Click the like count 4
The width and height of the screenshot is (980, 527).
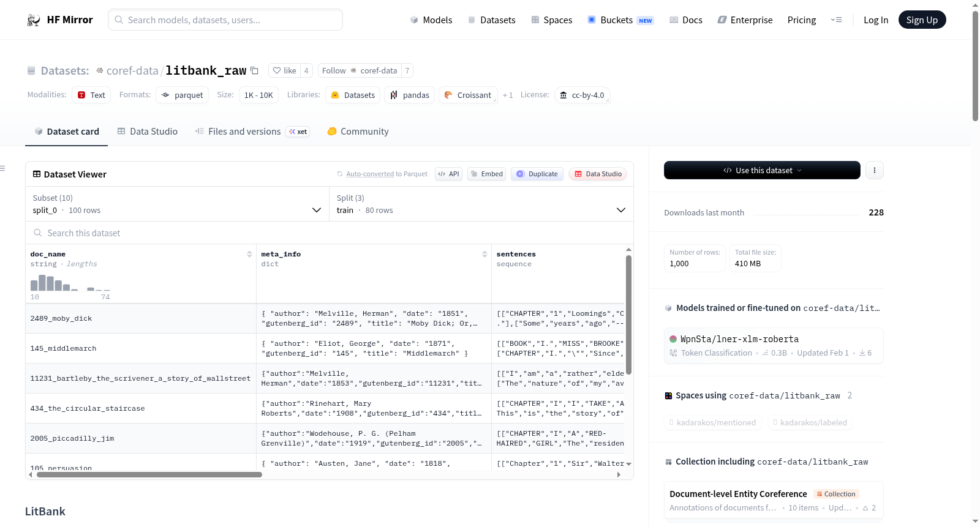point(306,70)
